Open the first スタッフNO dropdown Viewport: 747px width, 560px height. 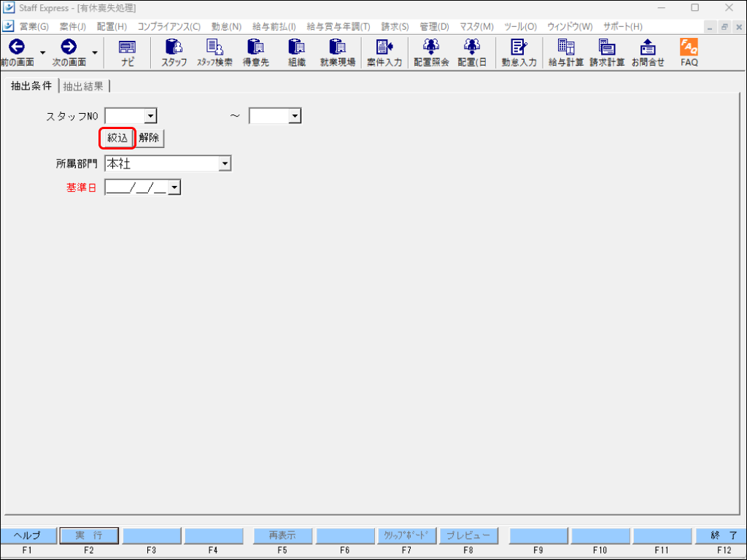pyautogui.click(x=150, y=116)
